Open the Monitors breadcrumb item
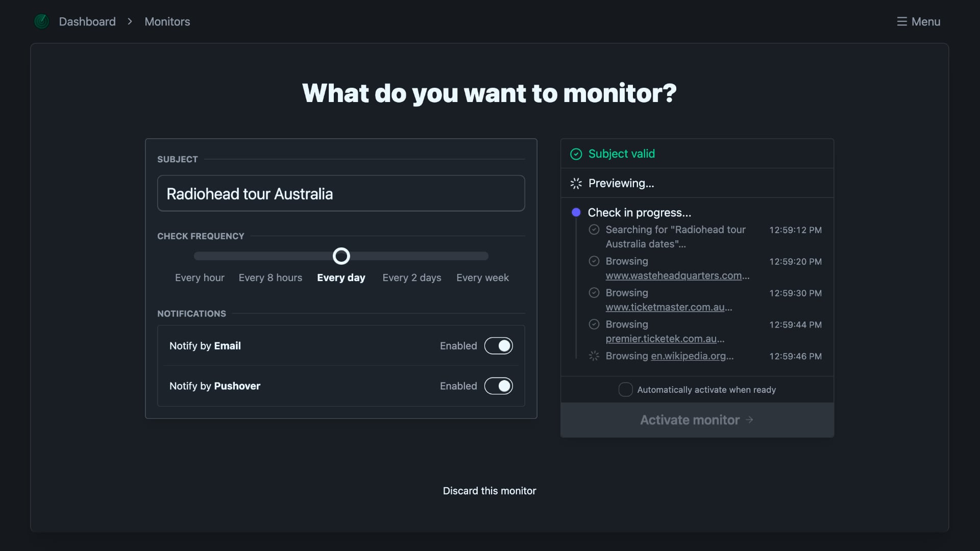 [167, 21]
